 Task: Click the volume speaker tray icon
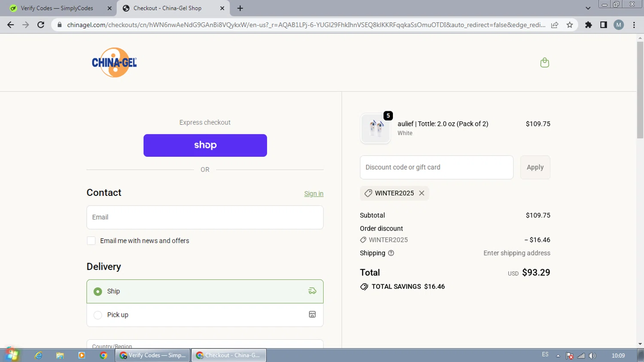(592, 356)
